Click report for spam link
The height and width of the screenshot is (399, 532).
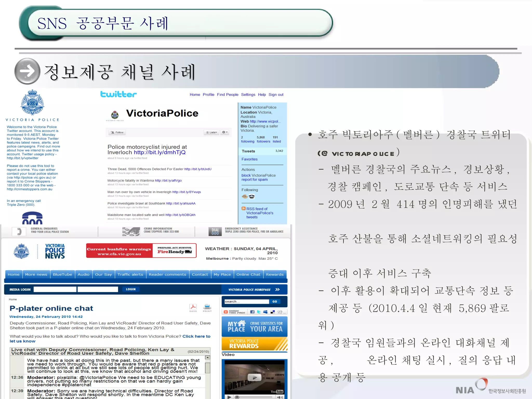tap(254, 179)
